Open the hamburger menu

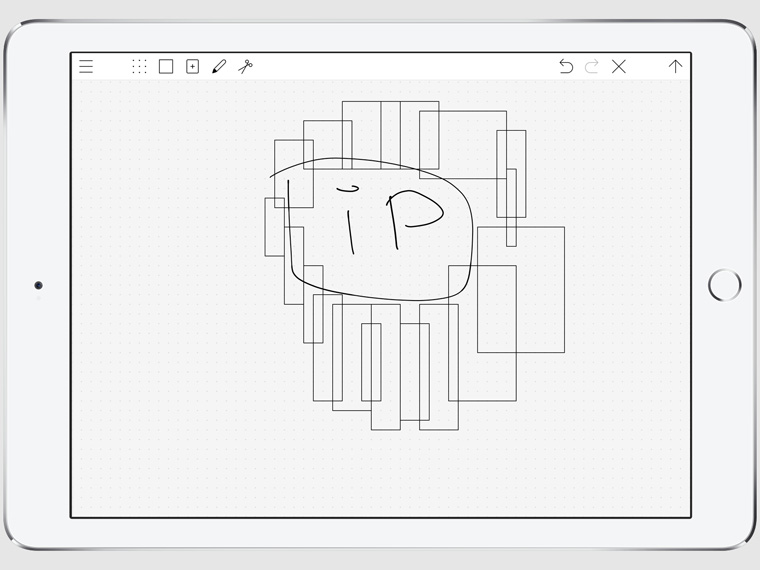86,66
